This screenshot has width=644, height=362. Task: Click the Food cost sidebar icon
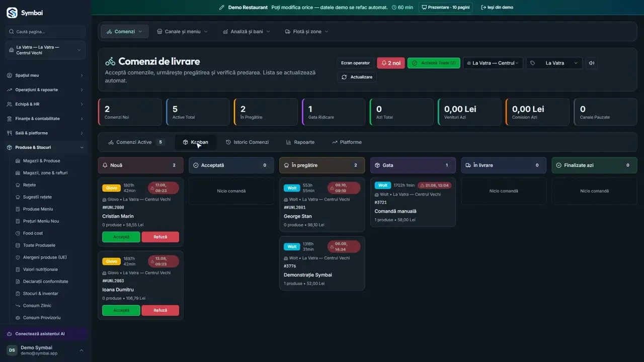point(18,233)
